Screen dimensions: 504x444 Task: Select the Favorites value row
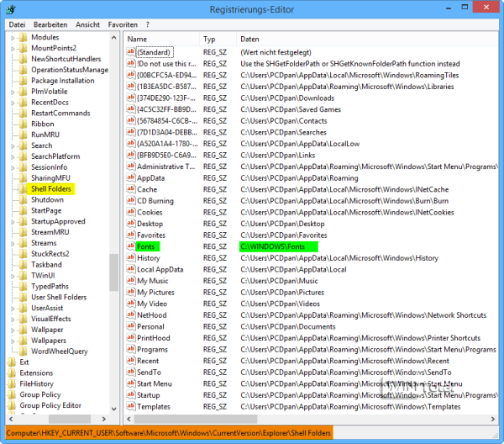coord(311,235)
